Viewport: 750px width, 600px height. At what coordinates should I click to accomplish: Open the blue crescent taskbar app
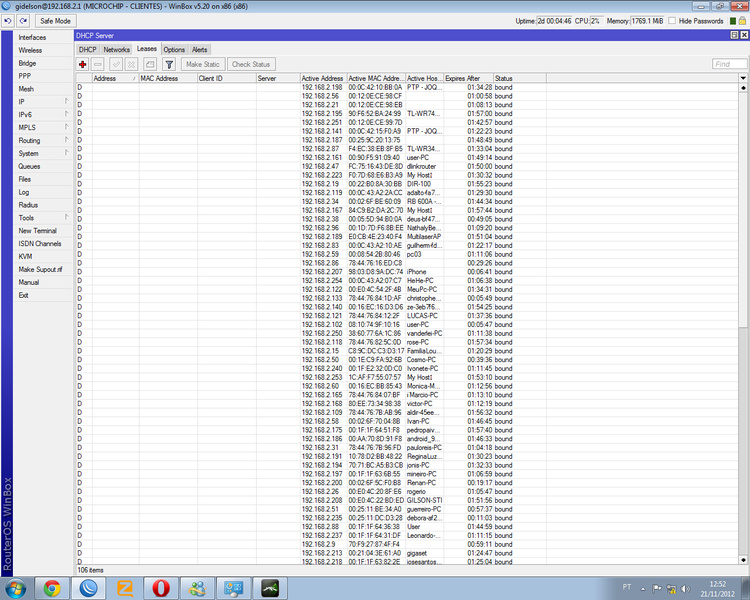coord(88,588)
